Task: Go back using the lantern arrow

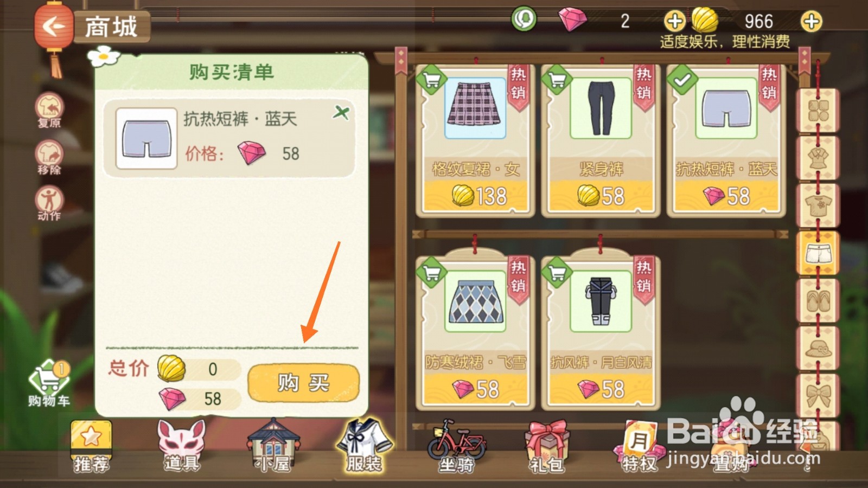Action: click(x=53, y=25)
